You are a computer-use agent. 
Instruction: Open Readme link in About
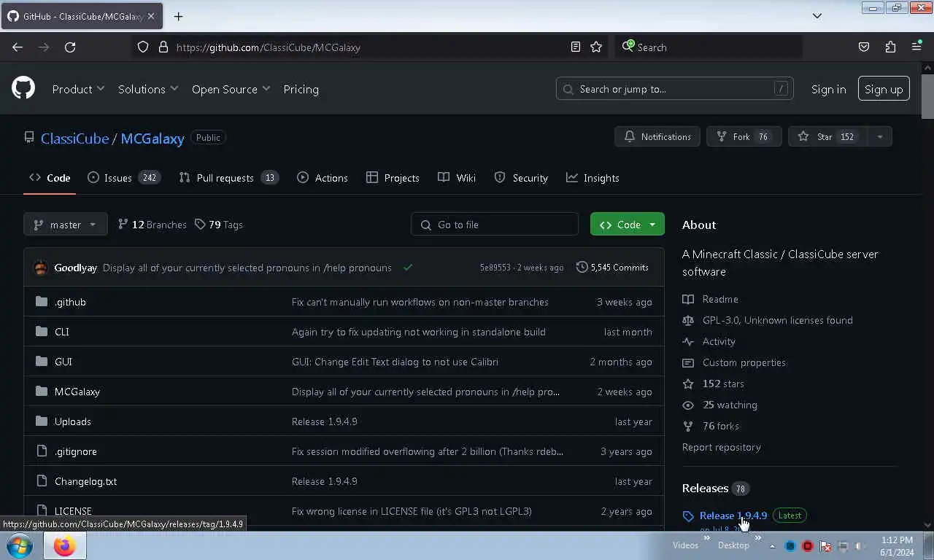[719, 299]
